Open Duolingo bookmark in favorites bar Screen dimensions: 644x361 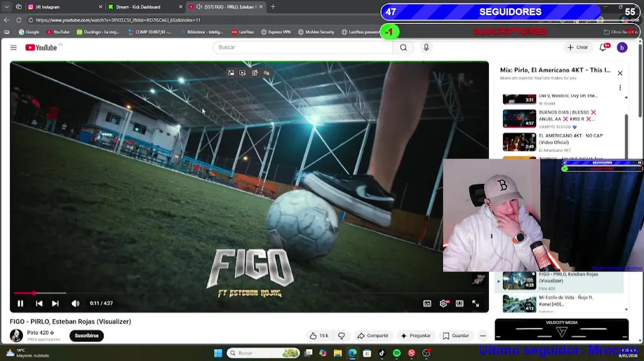click(97, 32)
